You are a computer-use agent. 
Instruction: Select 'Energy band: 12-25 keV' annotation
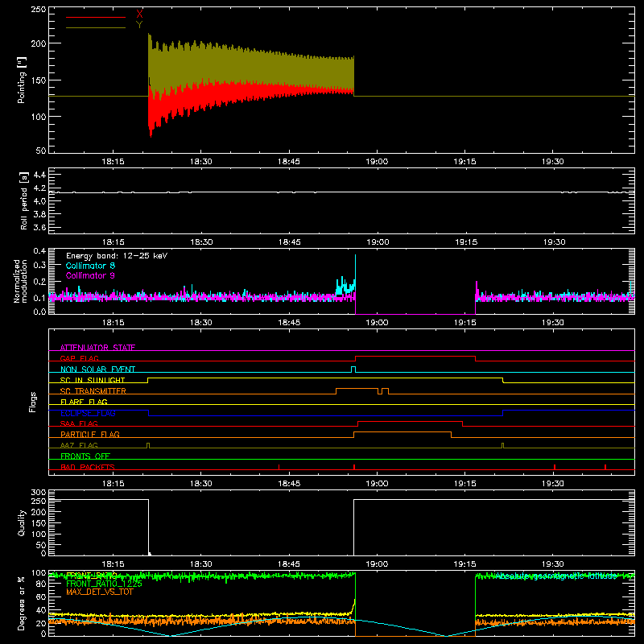117,256
